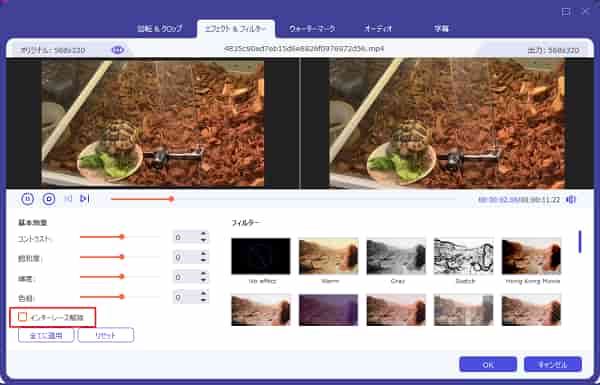This screenshot has height=385, width=600.
Task: Pause the video preview playback
Action: pyautogui.click(x=28, y=199)
